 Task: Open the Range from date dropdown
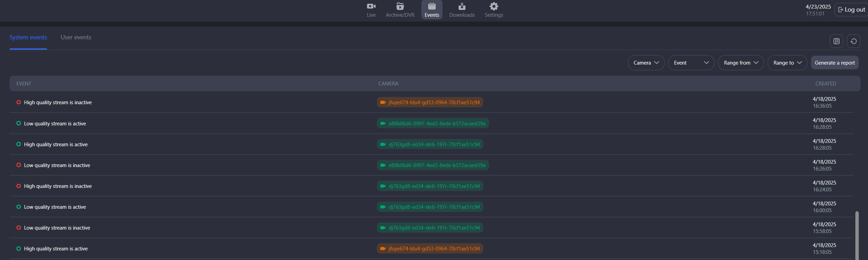click(x=741, y=63)
